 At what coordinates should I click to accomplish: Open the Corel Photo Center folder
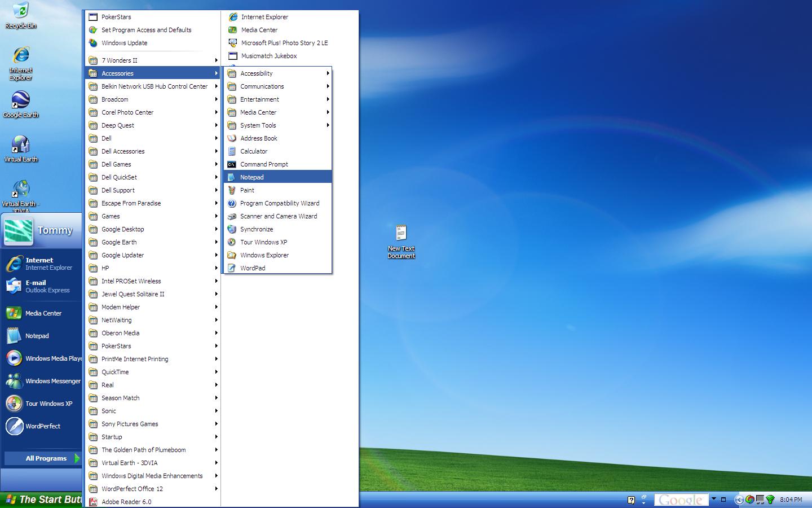point(153,112)
